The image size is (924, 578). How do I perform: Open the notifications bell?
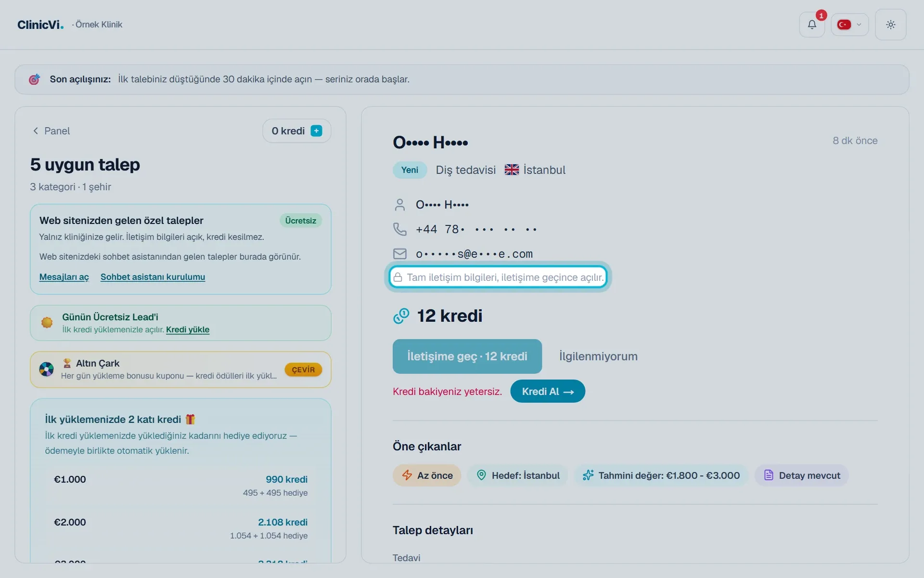click(812, 25)
